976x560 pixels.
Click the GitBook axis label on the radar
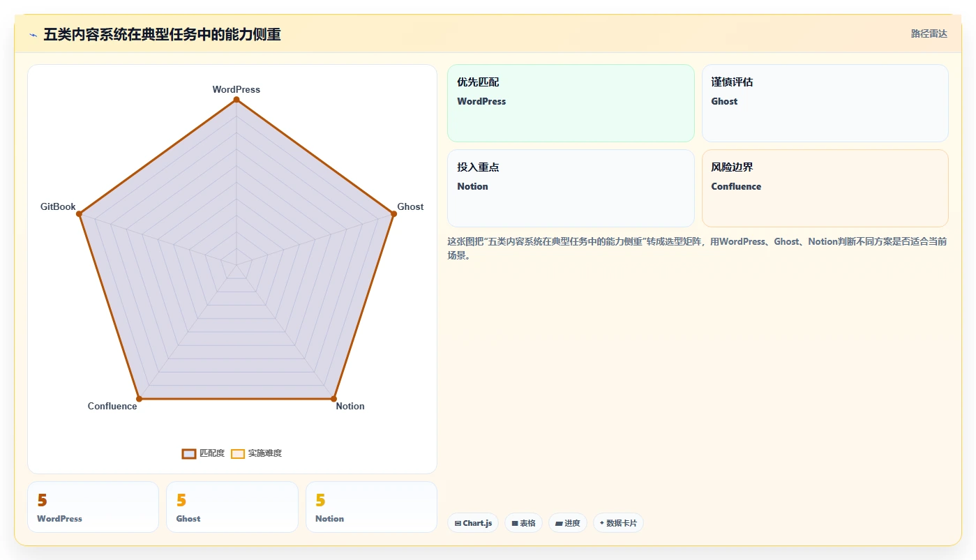[x=58, y=206]
